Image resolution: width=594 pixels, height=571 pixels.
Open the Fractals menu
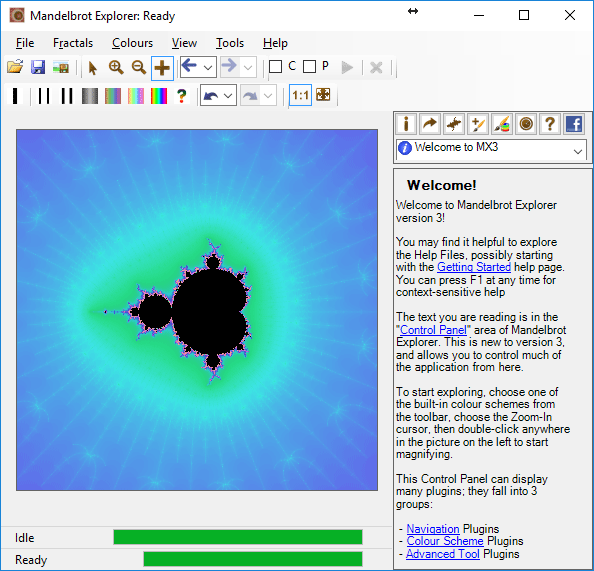tap(73, 43)
